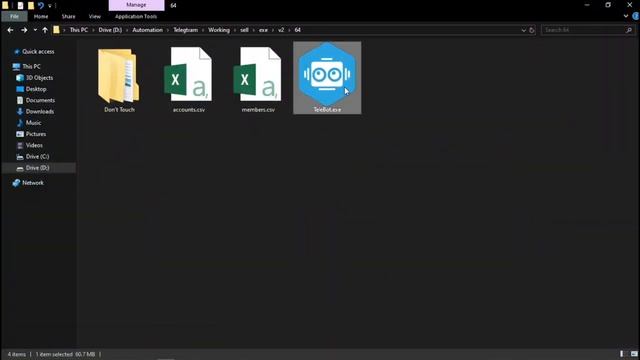Go up one folder level
Screen dimensions: 640x360
[45, 30]
